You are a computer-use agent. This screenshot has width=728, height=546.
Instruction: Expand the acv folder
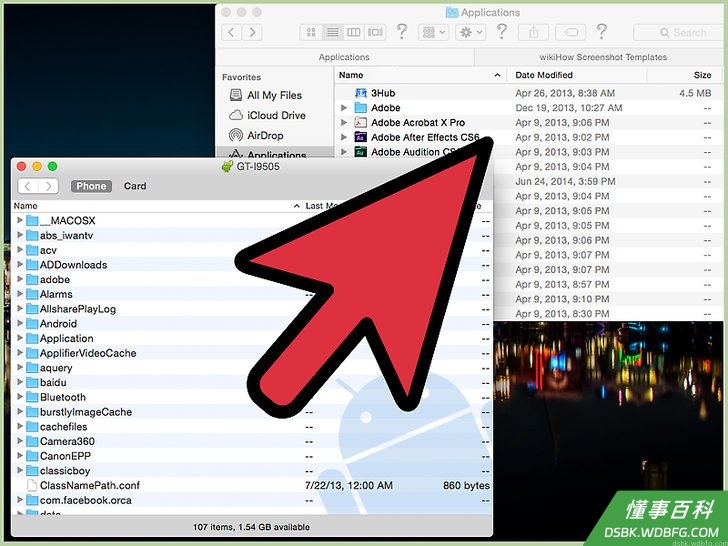tap(20, 250)
